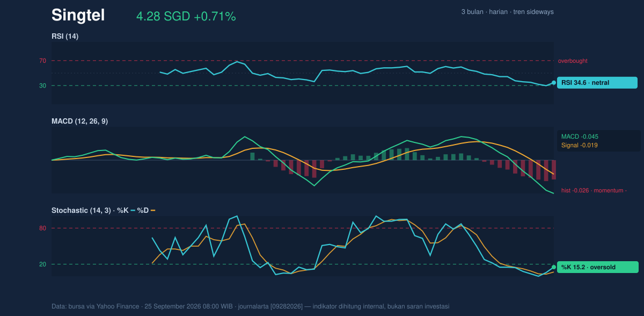Screen dimensions: 644x316
Task: Click the Singtel title
Action: tap(78, 16)
